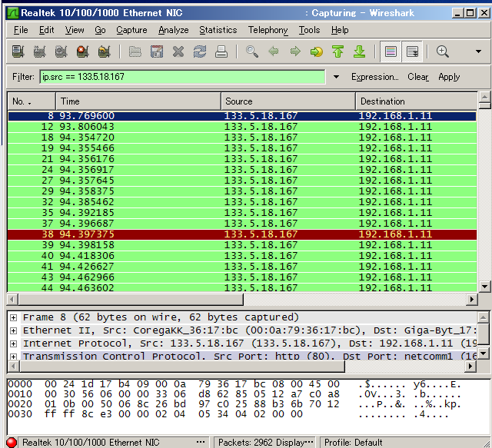Find a packet magnifier icon
Screen dimensions: 492x448
(252, 51)
